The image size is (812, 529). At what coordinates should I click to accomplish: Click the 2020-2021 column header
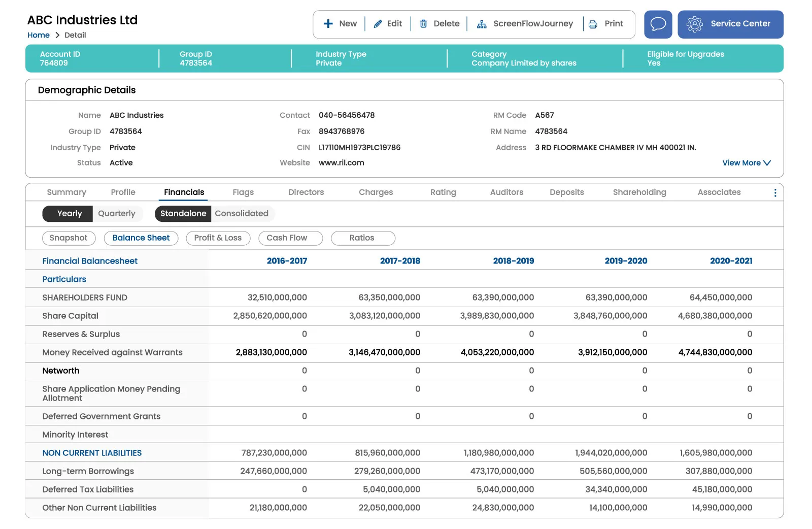point(731,261)
